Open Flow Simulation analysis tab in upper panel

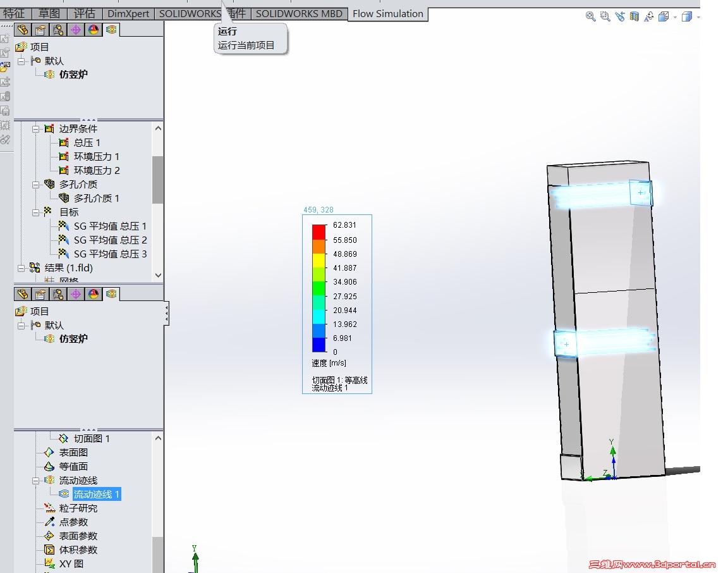(111, 30)
